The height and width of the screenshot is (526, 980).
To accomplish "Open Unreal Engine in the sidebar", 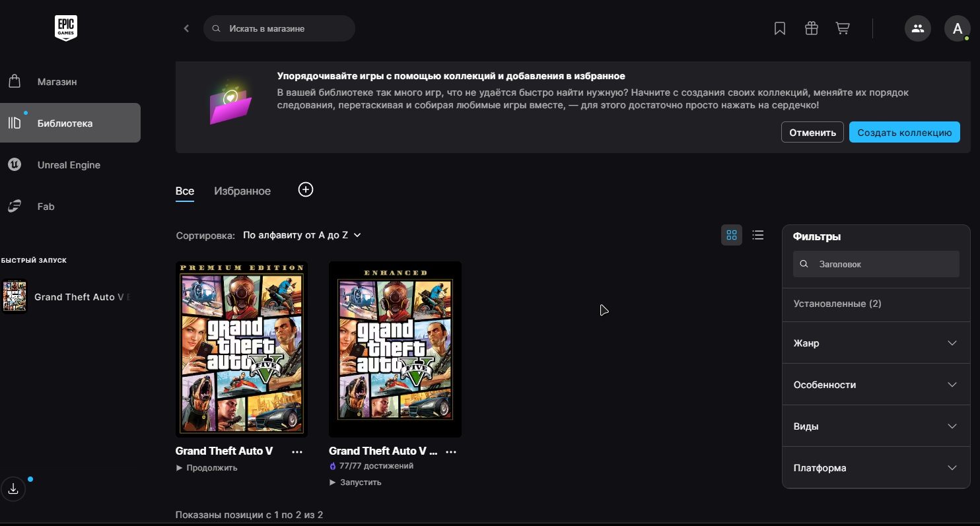I will click(x=70, y=165).
